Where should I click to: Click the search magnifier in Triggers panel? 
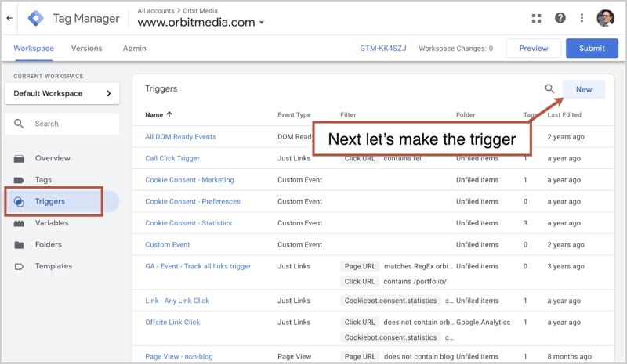550,88
